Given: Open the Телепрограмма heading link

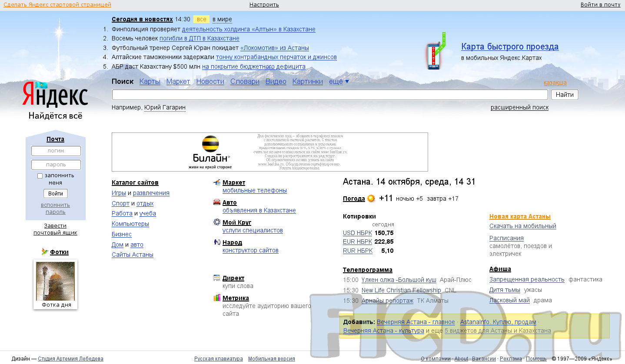Looking at the screenshot, I should (x=368, y=270).
